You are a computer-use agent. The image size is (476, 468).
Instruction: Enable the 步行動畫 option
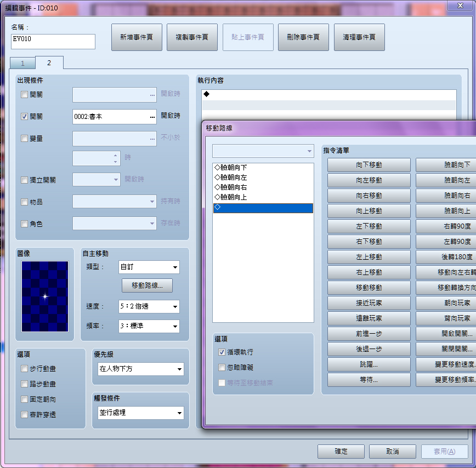(24, 368)
